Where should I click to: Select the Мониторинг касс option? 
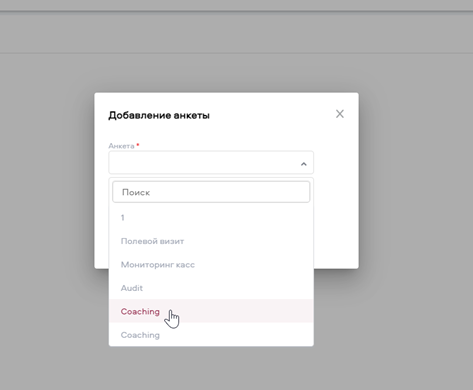(211, 264)
